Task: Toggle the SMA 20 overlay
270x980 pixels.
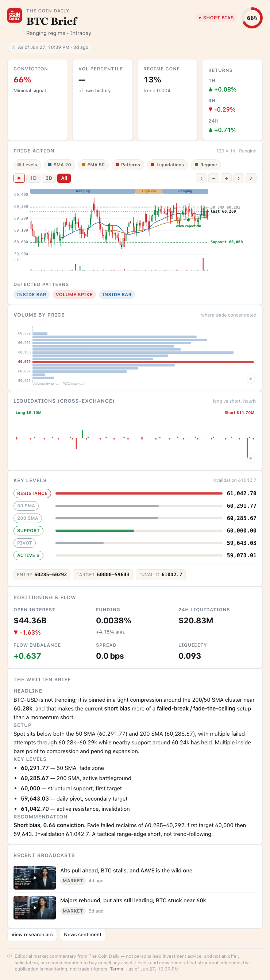Action: [x=60, y=165]
